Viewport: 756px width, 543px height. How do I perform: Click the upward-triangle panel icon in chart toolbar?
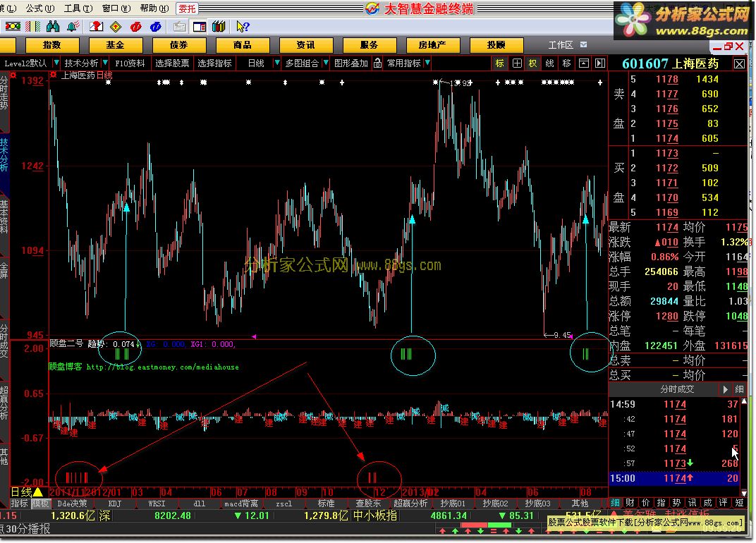(583, 63)
